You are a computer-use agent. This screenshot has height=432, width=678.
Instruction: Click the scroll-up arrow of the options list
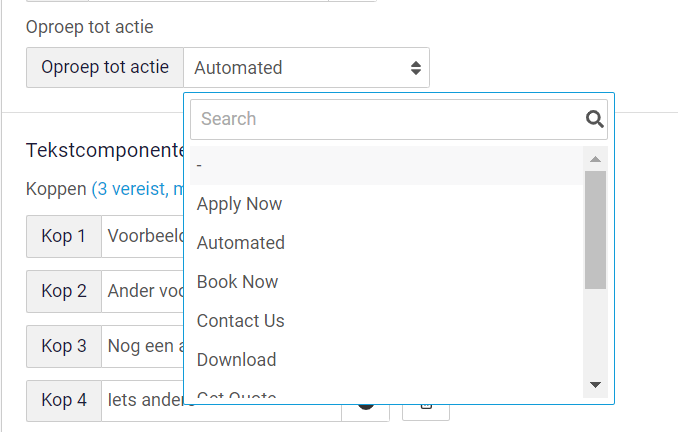point(595,159)
